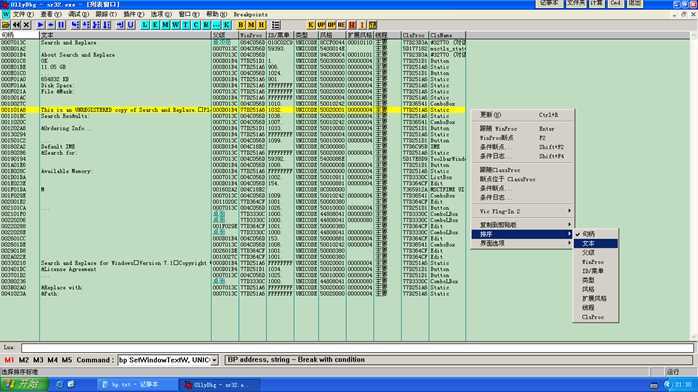Open the 查看 (View) menu

pyautogui.click(x=51, y=15)
